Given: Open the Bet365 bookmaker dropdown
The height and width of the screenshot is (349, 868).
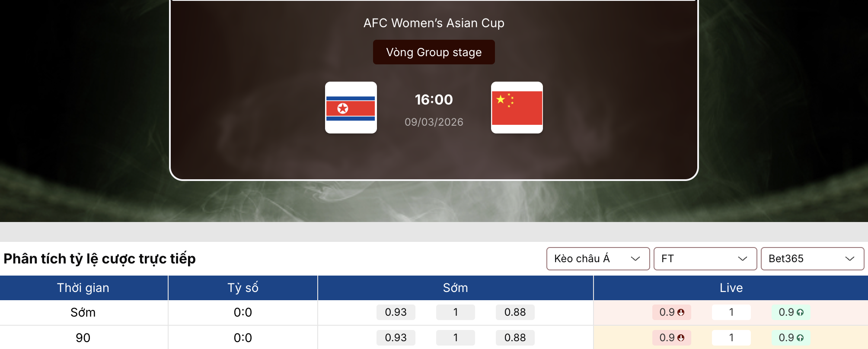Looking at the screenshot, I should click(x=812, y=259).
